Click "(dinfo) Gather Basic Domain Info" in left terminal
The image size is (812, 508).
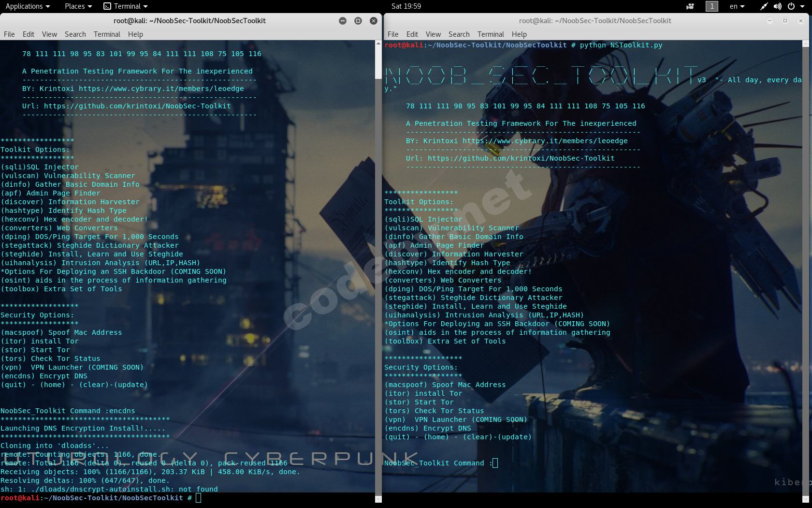tap(70, 184)
